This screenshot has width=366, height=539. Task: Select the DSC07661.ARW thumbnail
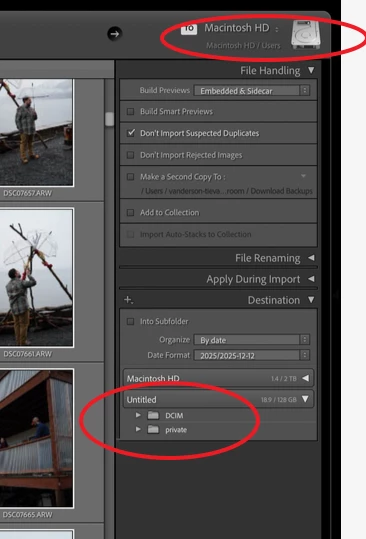tap(36, 278)
